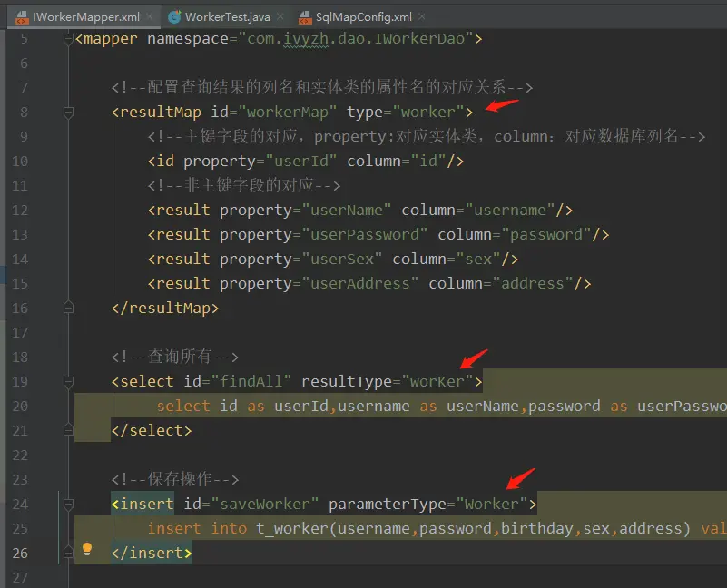Viewport: 727px width, 588px height.
Task: Click the userId alias in the select query
Action: [x=301, y=407]
